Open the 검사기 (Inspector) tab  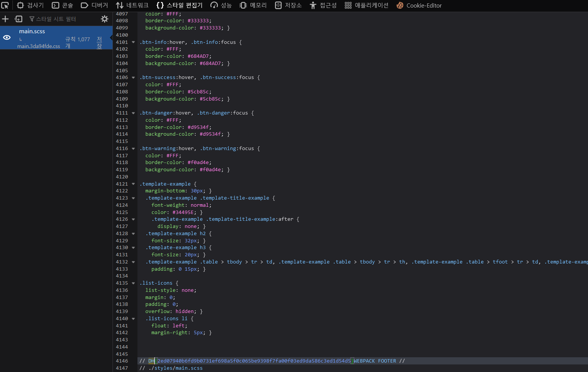click(x=31, y=5)
